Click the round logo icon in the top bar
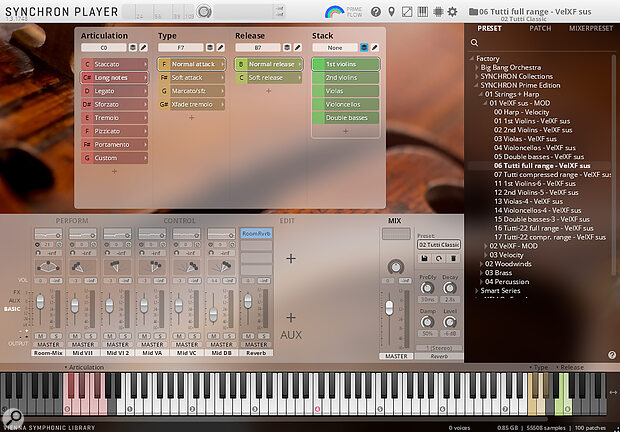 (204, 12)
